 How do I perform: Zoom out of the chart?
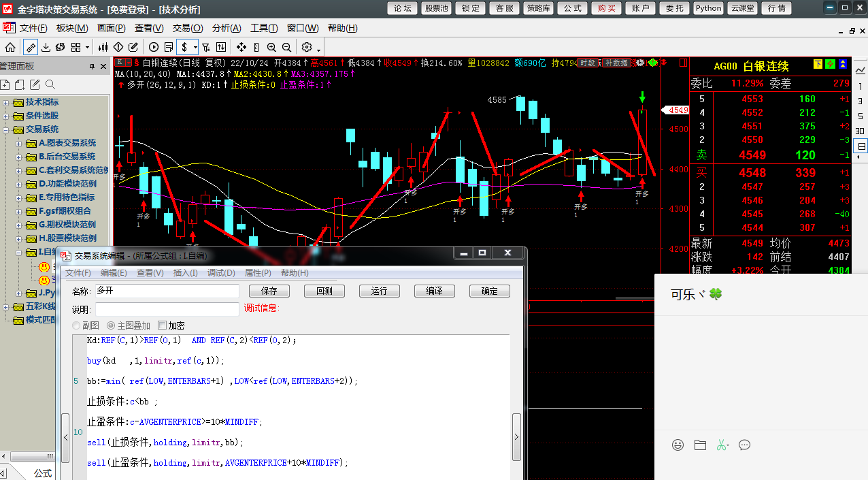point(286,47)
